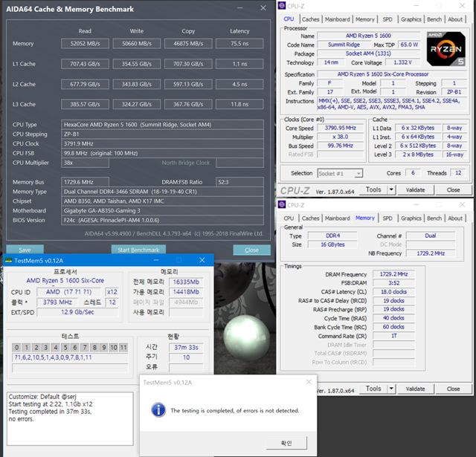The image size is (476, 457).
Task: Open Tools dropdown arrow in lower CPU-Z
Action: 391,389
